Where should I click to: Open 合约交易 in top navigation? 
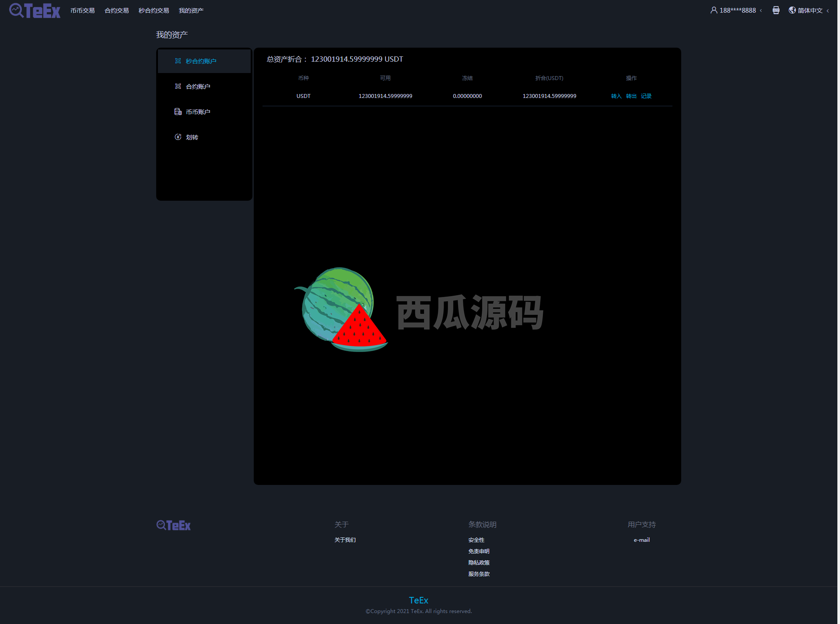(x=117, y=10)
